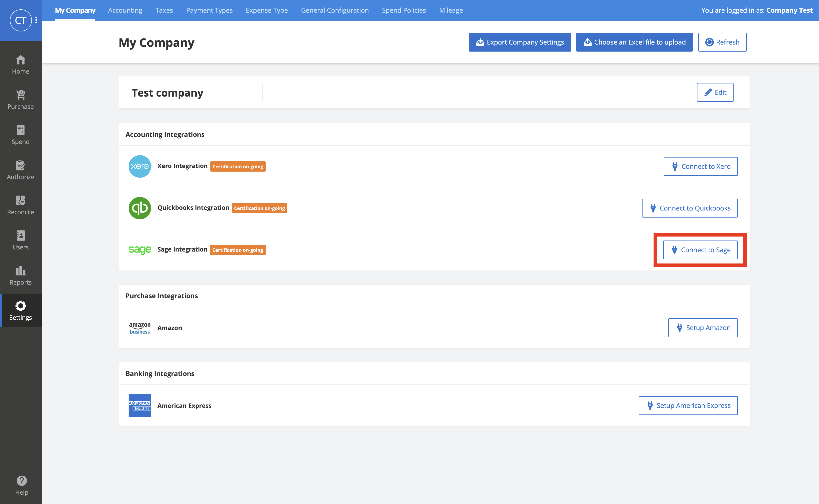Switch to the Accounting tab
Viewport: 819px width, 504px height.
coord(125,10)
